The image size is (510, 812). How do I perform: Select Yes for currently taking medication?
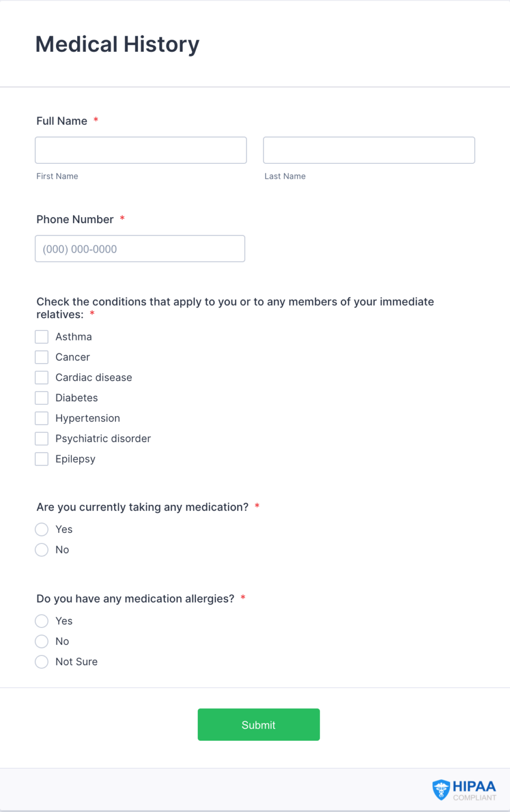[x=42, y=529]
